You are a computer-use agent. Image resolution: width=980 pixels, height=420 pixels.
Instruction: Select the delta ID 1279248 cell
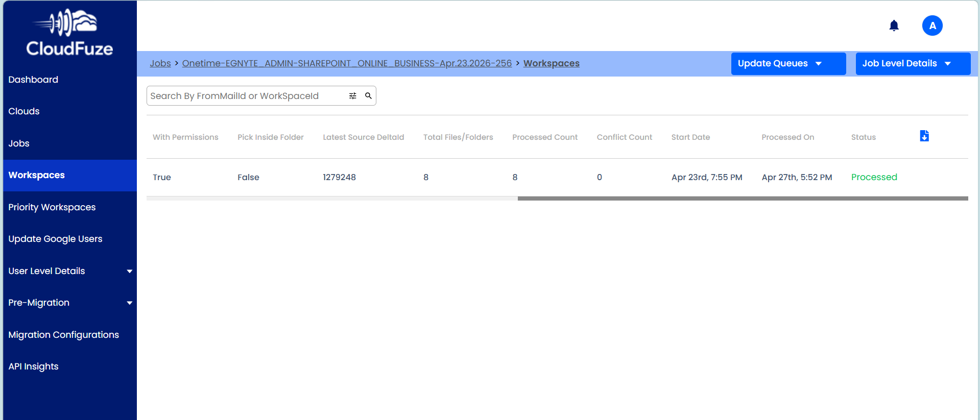pyautogui.click(x=340, y=177)
